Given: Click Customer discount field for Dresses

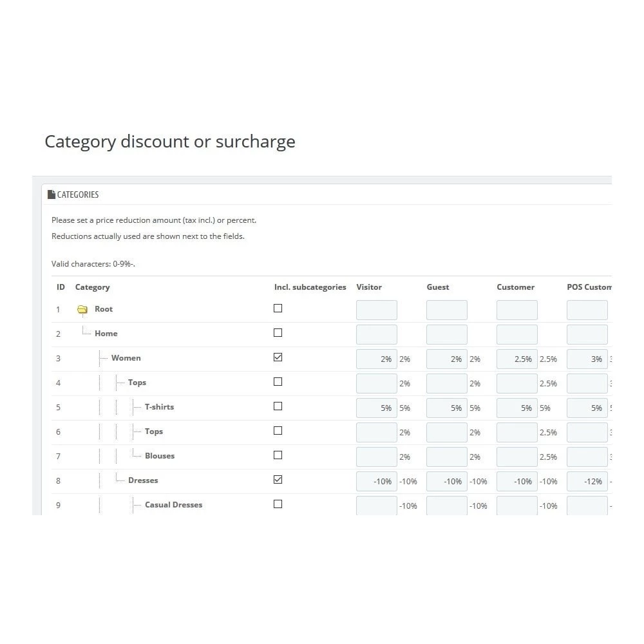Looking at the screenshot, I should pos(516,482).
